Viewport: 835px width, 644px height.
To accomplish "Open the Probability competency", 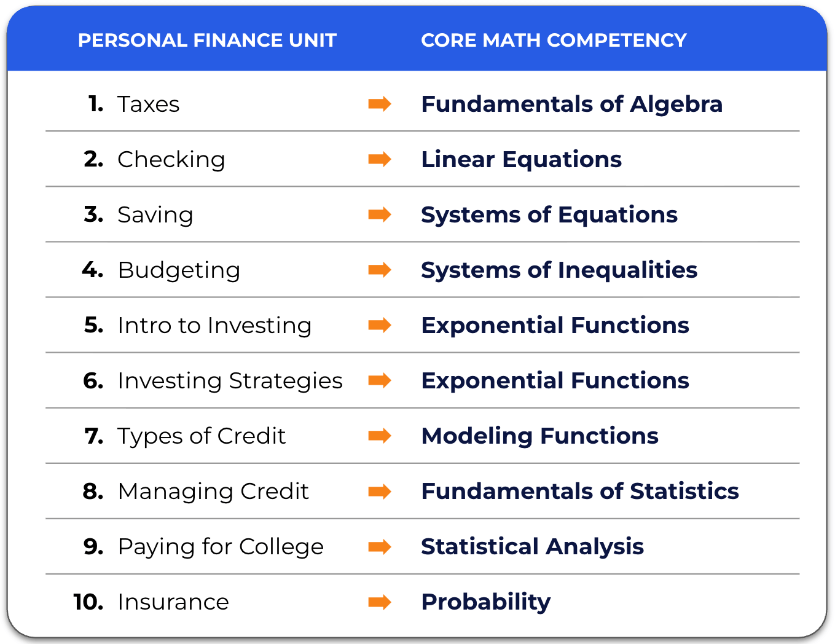I will (485, 602).
